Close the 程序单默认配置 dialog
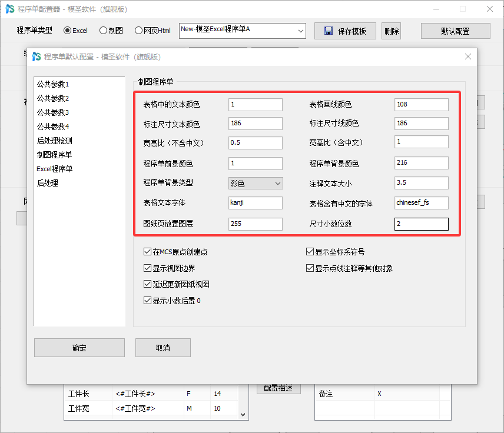 (x=468, y=57)
